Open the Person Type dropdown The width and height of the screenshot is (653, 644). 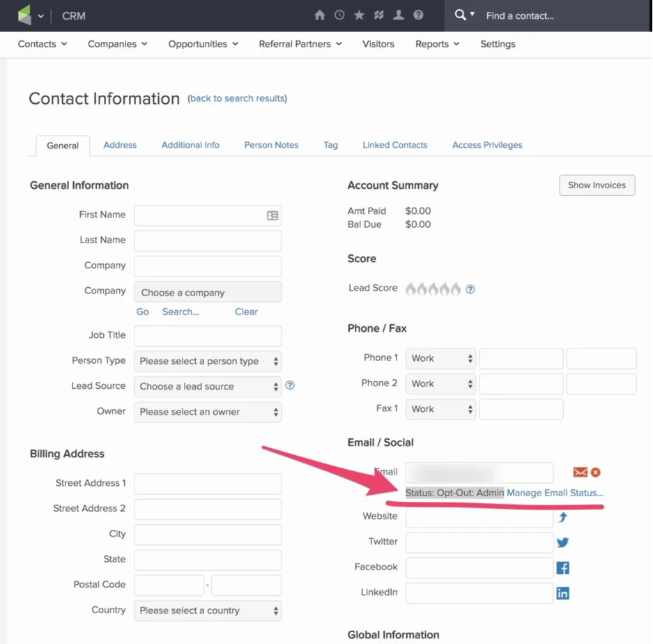click(208, 361)
